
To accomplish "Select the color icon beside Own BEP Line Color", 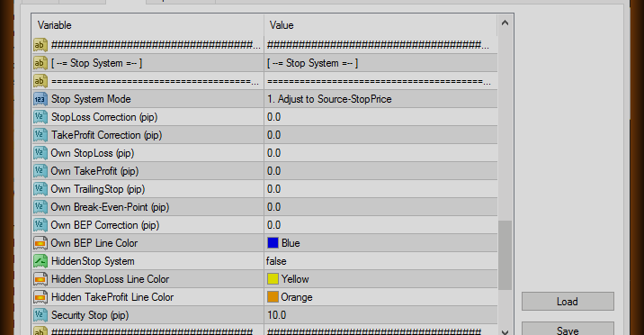I will (40, 243).
